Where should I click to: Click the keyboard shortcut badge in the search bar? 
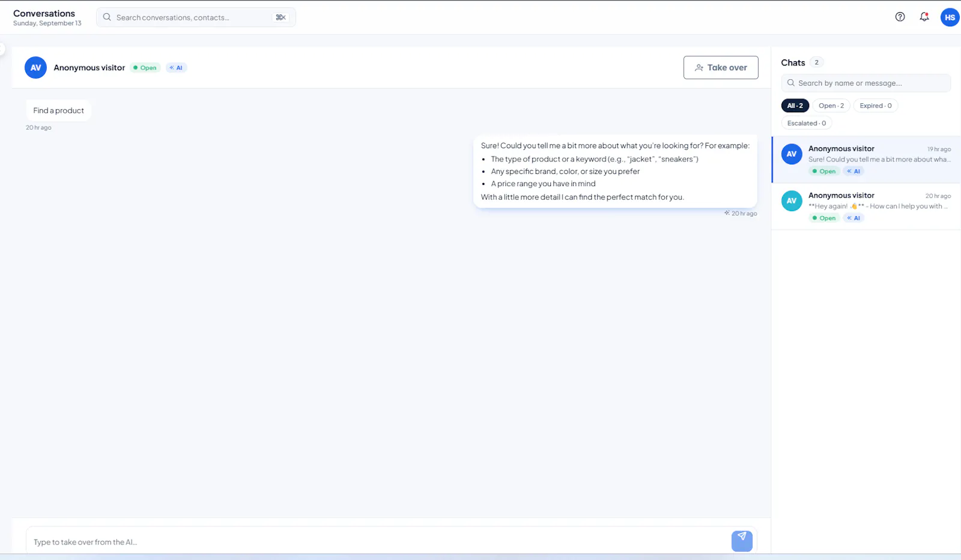point(280,17)
